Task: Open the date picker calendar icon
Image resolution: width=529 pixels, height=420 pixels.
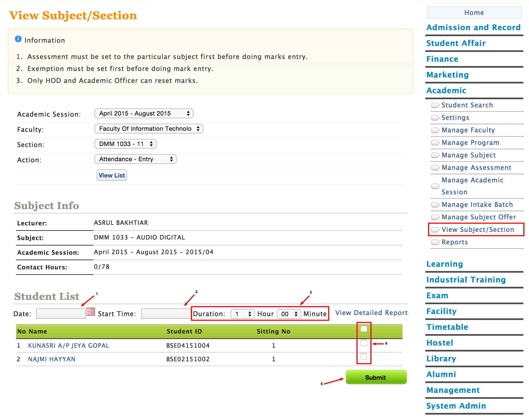Action: [91, 312]
